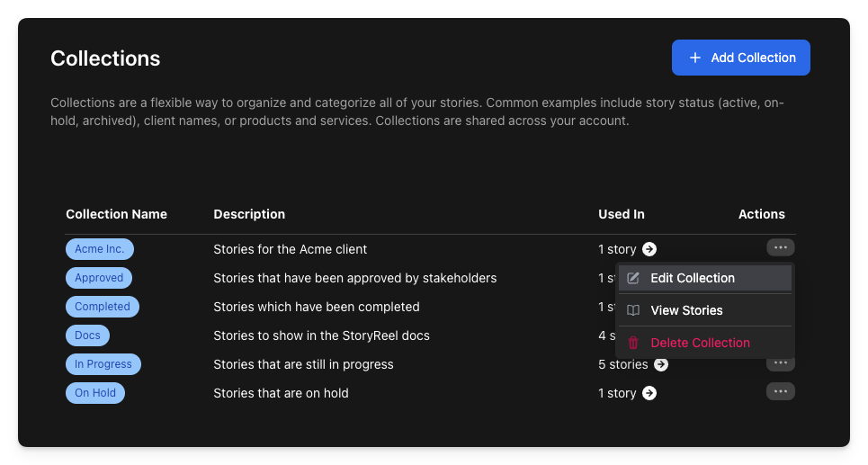
Task: Choose Edit Collection from the menu
Action: [x=704, y=278]
